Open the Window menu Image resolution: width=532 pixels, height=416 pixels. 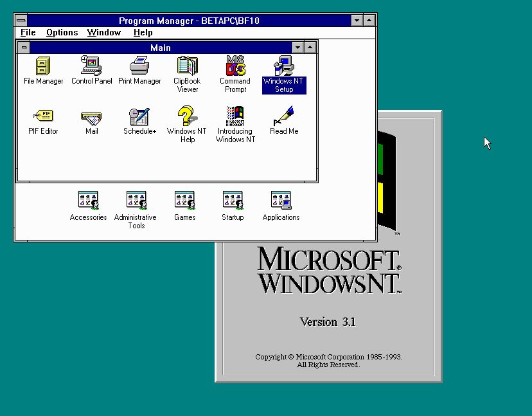point(104,33)
